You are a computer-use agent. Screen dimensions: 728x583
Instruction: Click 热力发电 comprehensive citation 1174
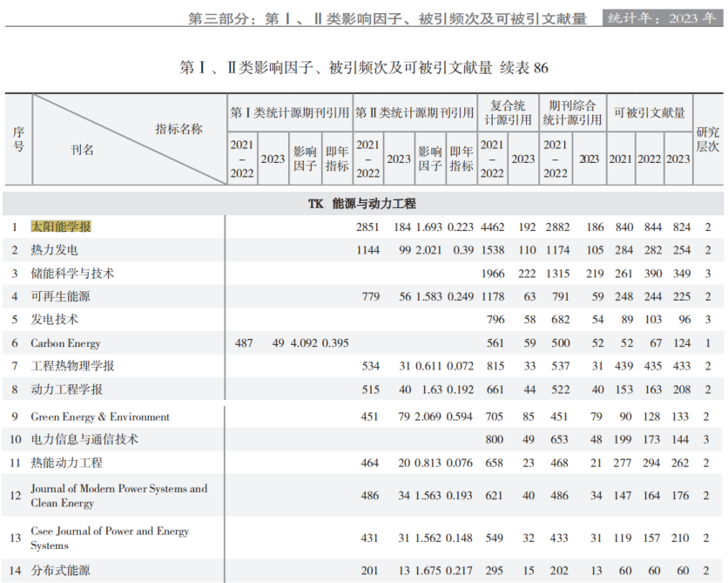(557, 250)
